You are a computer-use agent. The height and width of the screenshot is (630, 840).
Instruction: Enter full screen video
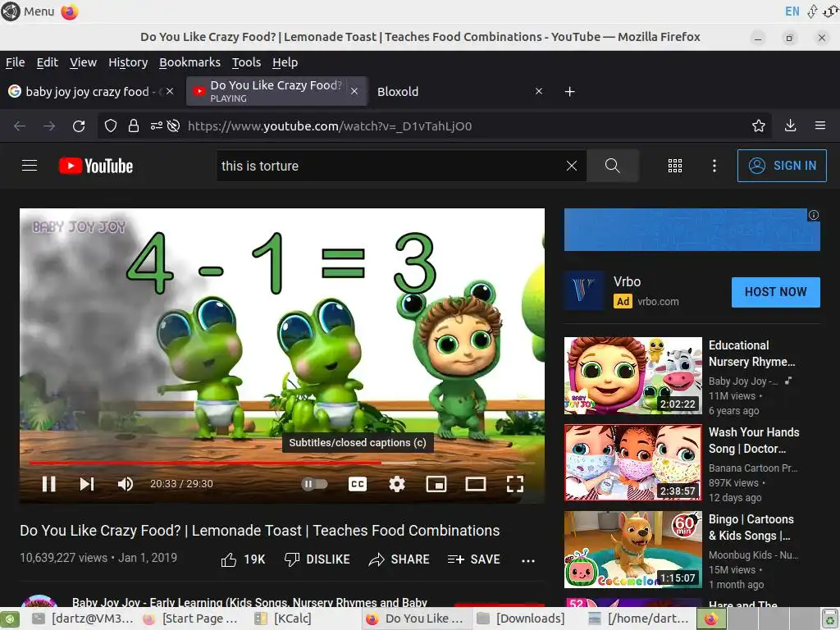click(515, 484)
